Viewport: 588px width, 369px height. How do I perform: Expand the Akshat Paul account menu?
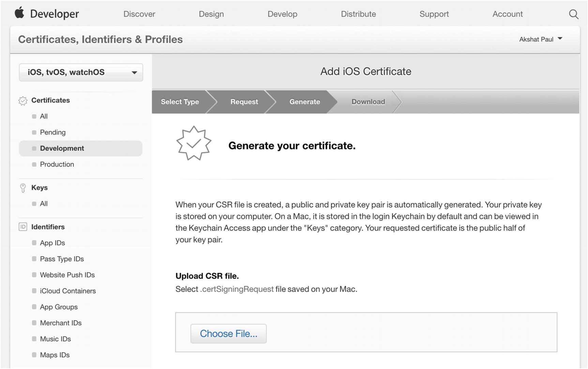540,39
